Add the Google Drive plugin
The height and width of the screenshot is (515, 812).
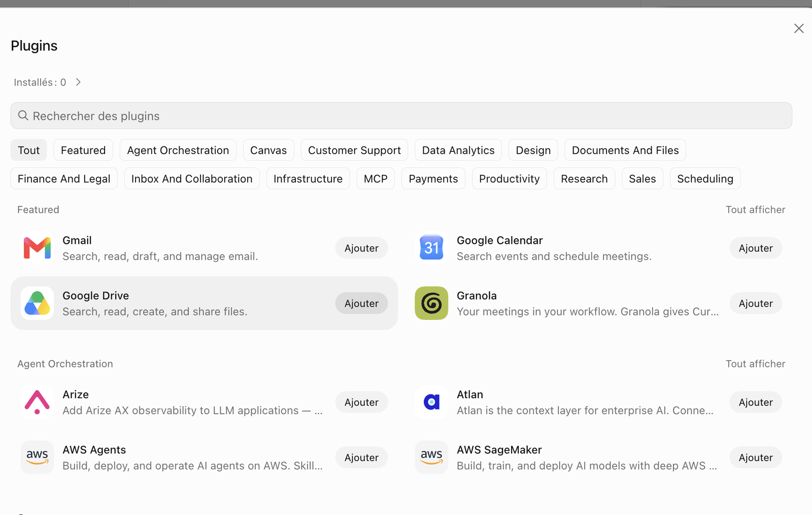click(361, 303)
